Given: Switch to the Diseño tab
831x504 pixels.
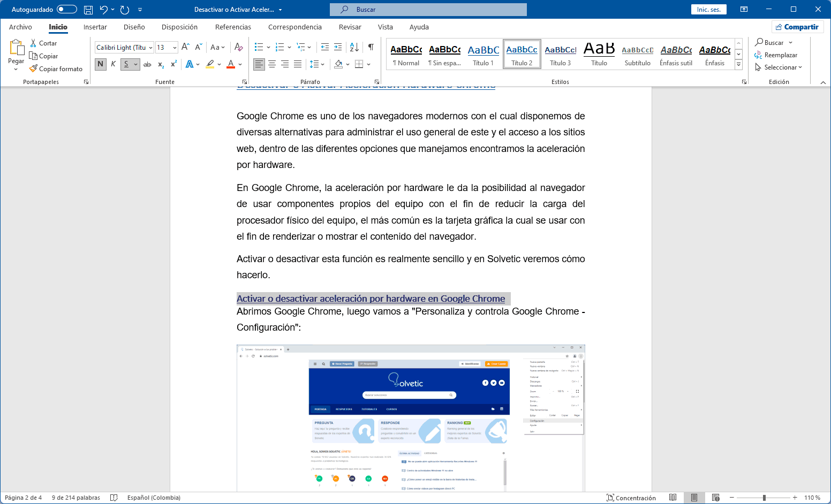Looking at the screenshot, I should pos(134,27).
